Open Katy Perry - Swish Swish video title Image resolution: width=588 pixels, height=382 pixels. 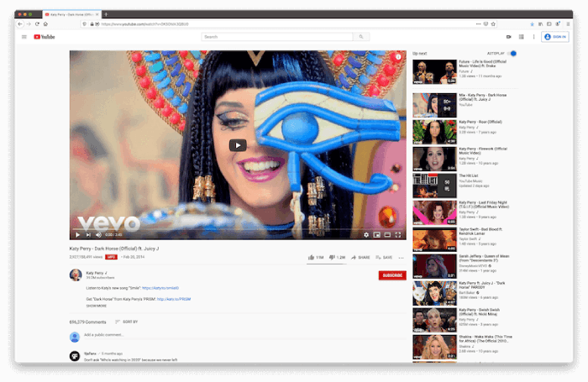pyautogui.click(x=480, y=312)
